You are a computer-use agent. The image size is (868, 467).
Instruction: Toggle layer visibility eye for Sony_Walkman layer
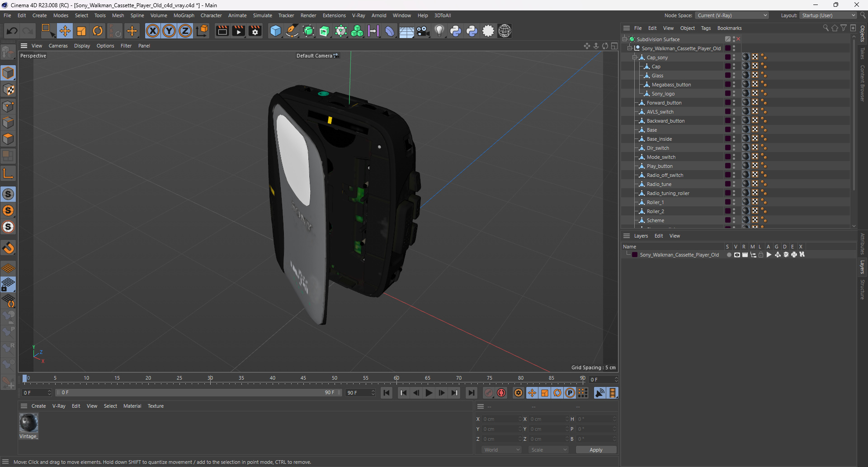(737, 255)
